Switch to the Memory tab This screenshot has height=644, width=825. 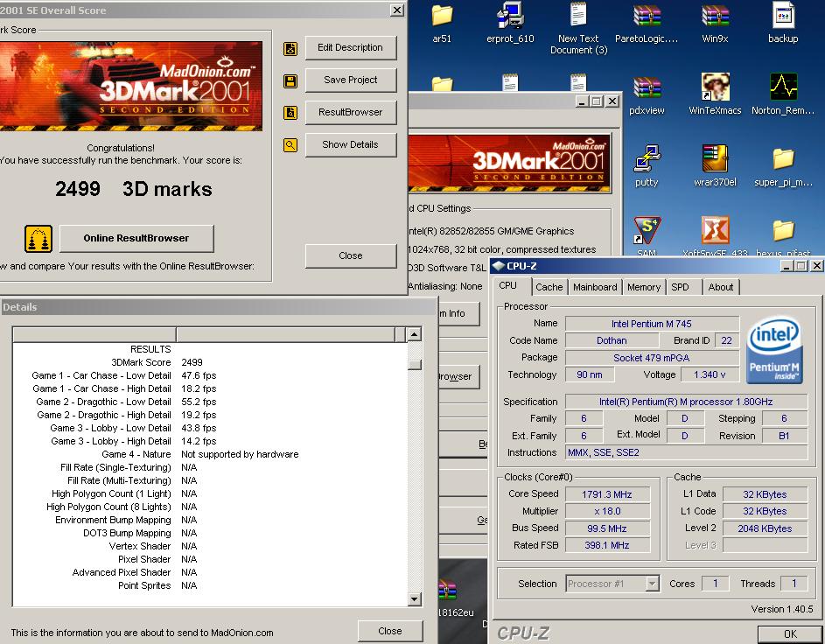point(644,287)
